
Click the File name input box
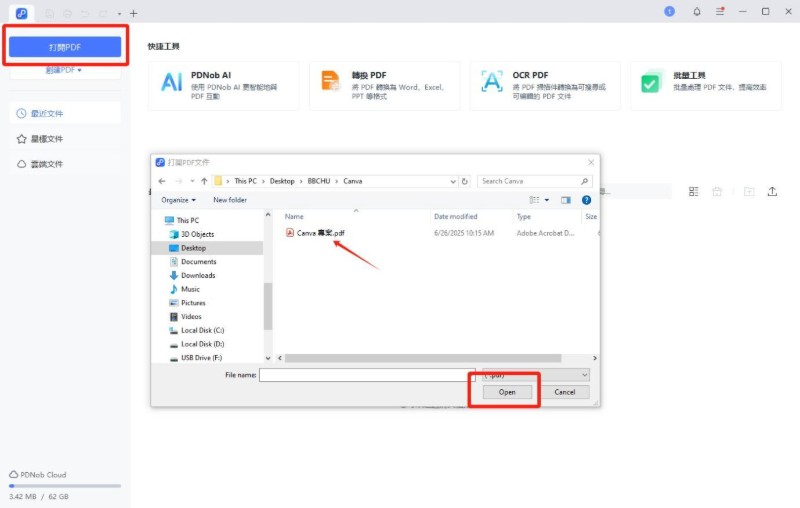367,375
